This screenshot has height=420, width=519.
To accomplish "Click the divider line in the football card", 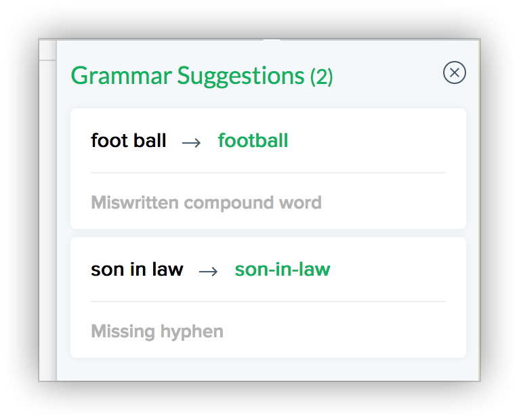I will [268, 173].
